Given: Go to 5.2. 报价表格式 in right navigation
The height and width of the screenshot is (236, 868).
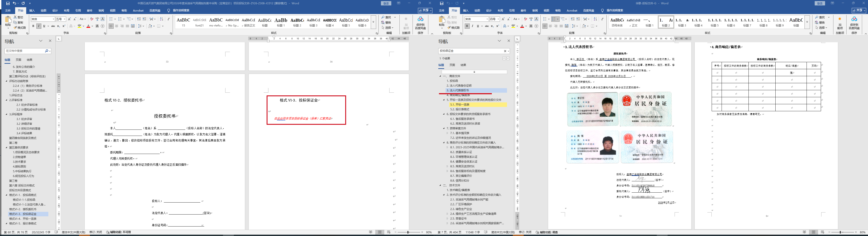Looking at the screenshot, I should [x=460, y=109].
